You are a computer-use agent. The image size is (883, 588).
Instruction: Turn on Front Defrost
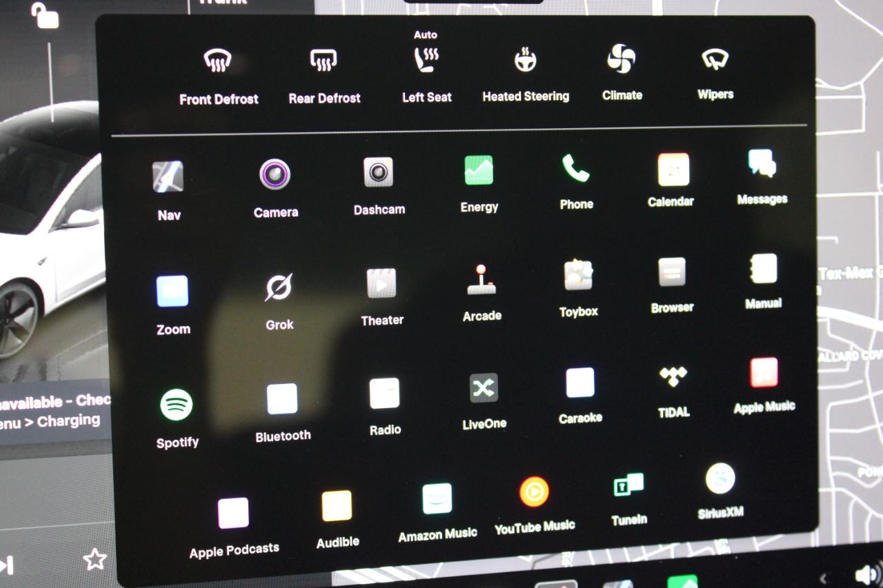(218, 61)
